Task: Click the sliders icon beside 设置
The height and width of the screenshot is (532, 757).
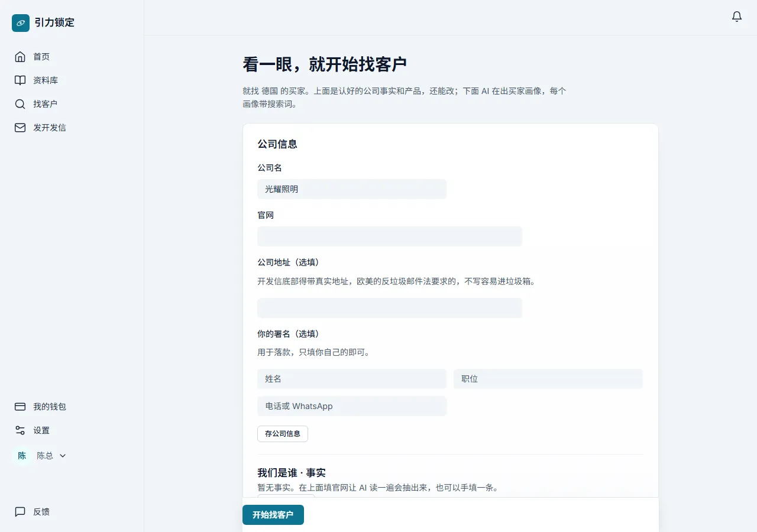Action: click(20, 430)
